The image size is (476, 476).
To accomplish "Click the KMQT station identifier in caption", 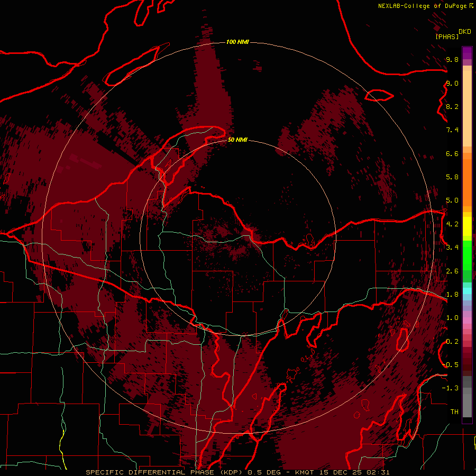I will click(304, 472).
